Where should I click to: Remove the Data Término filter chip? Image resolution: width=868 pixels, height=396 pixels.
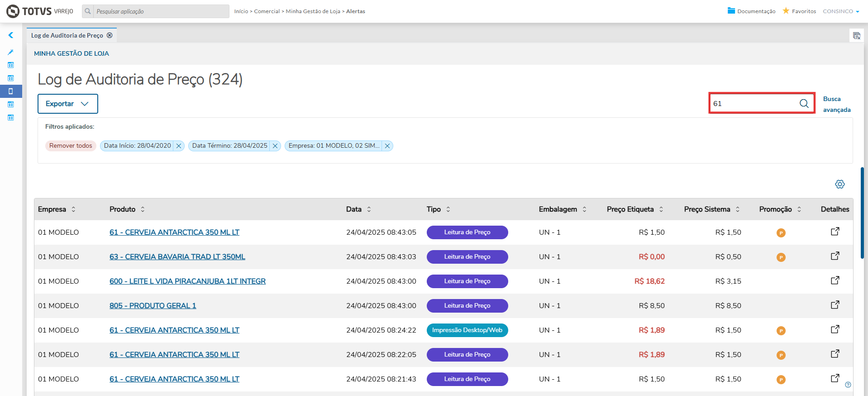275,146
